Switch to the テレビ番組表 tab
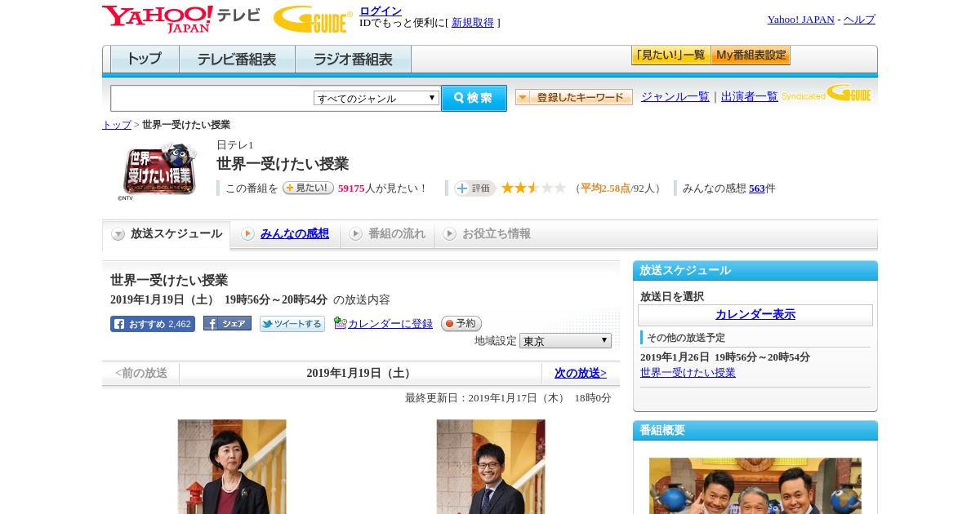The image size is (980, 514). pos(237,60)
